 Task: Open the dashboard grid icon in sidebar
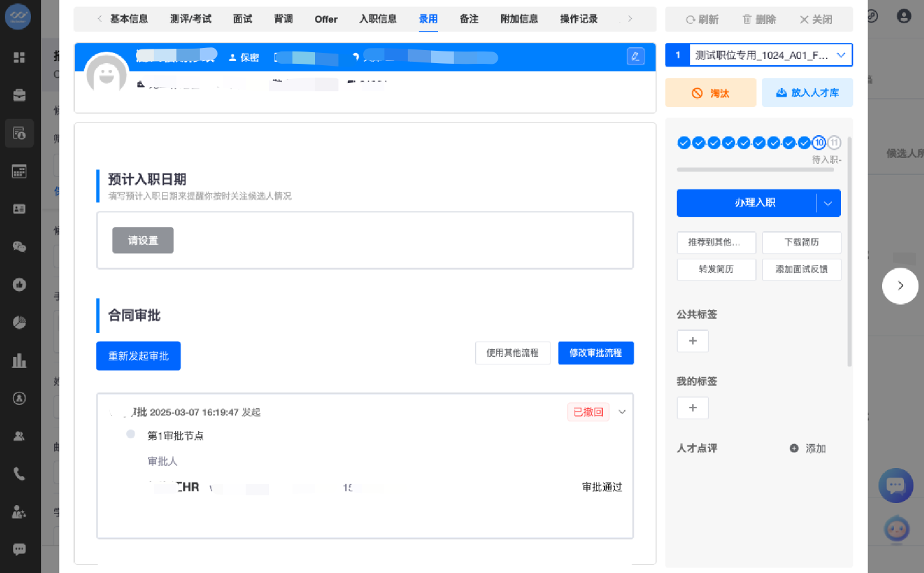point(19,58)
